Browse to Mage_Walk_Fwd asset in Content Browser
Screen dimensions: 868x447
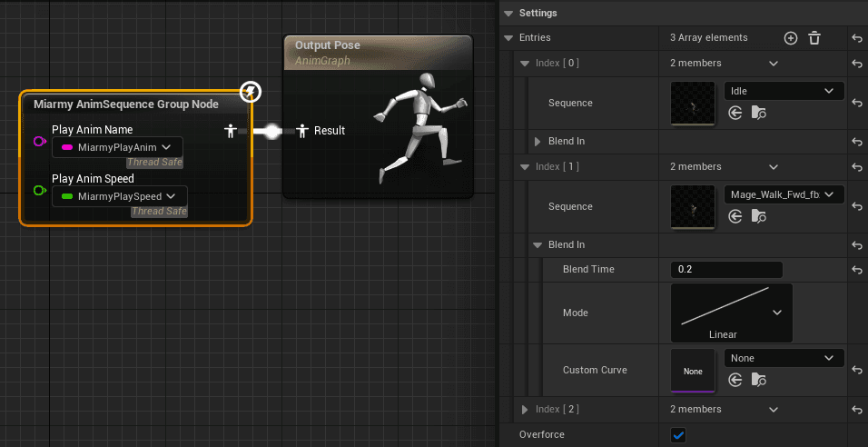[x=759, y=216]
